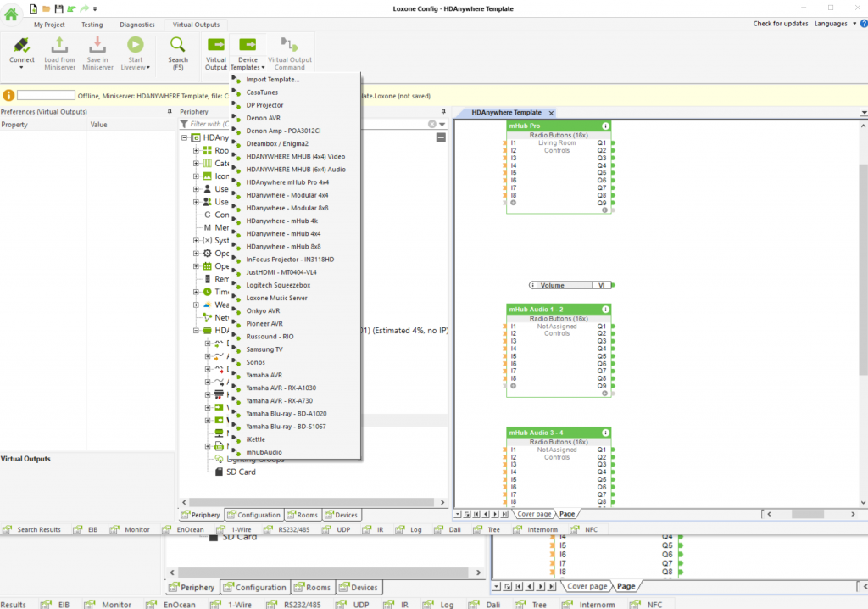Pin the Periphery panel
This screenshot has height=609, width=868.
click(442, 111)
